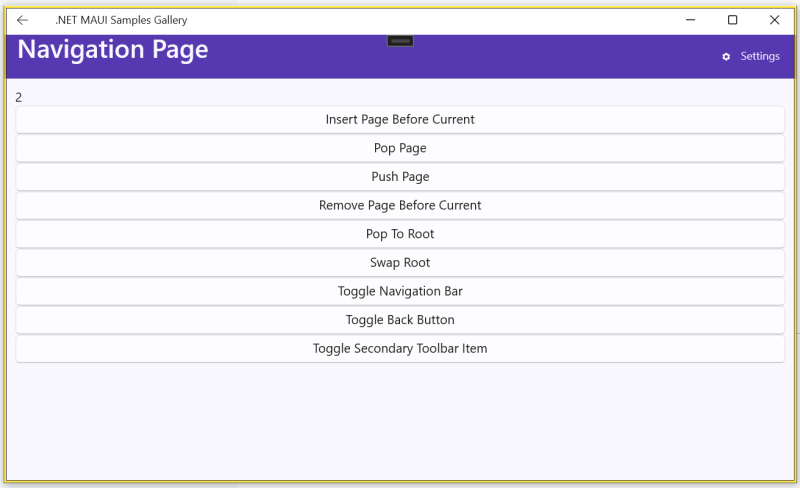Expand the debug toolbar handle at top center
Image resolution: width=800 pixels, height=488 pixels.
click(x=400, y=41)
